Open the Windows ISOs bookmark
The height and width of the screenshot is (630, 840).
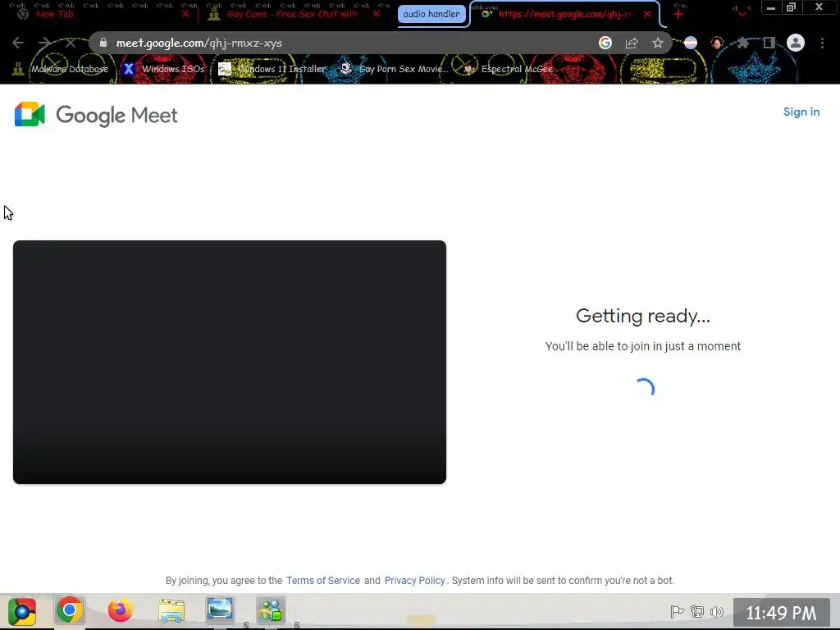(x=163, y=69)
